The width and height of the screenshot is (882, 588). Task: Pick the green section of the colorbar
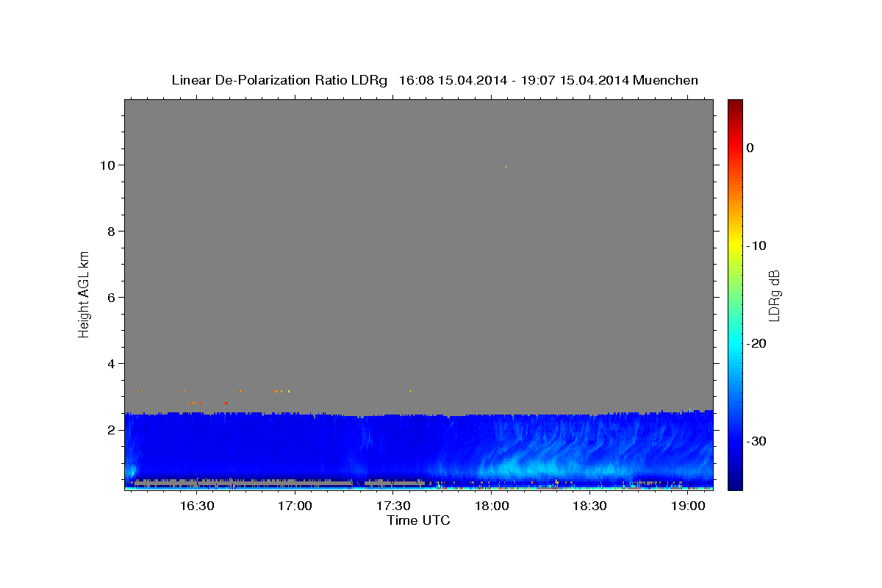click(735, 294)
